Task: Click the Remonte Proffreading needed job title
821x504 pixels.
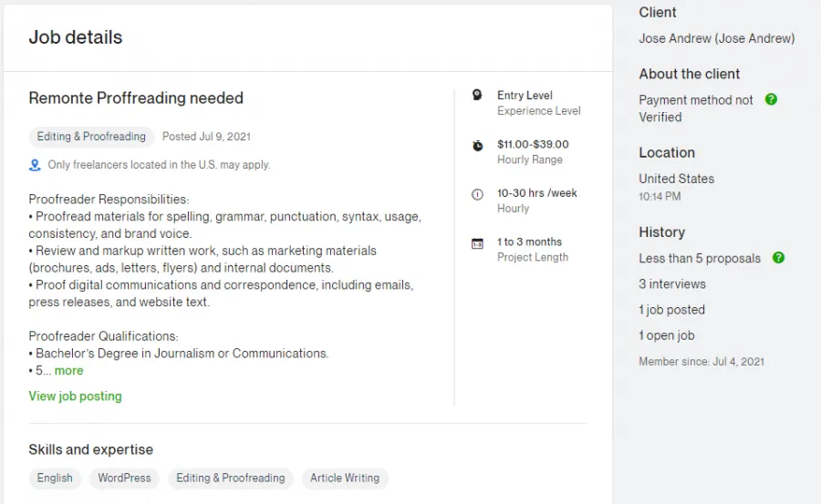Action: [136, 98]
